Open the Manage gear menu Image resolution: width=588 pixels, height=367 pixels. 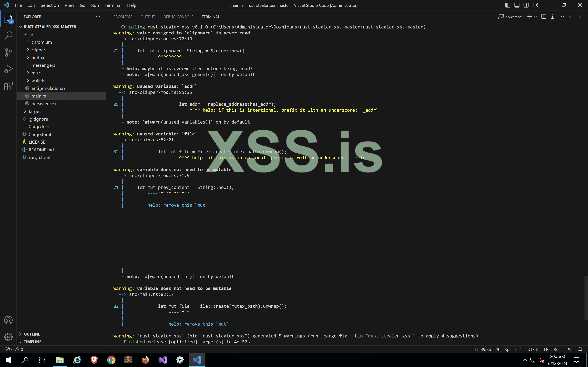click(9, 337)
